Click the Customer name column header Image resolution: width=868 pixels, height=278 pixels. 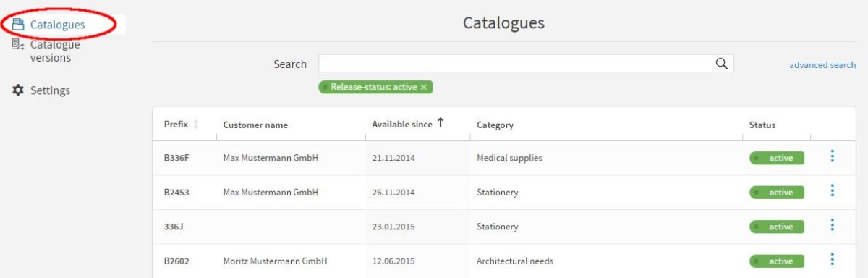click(255, 125)
